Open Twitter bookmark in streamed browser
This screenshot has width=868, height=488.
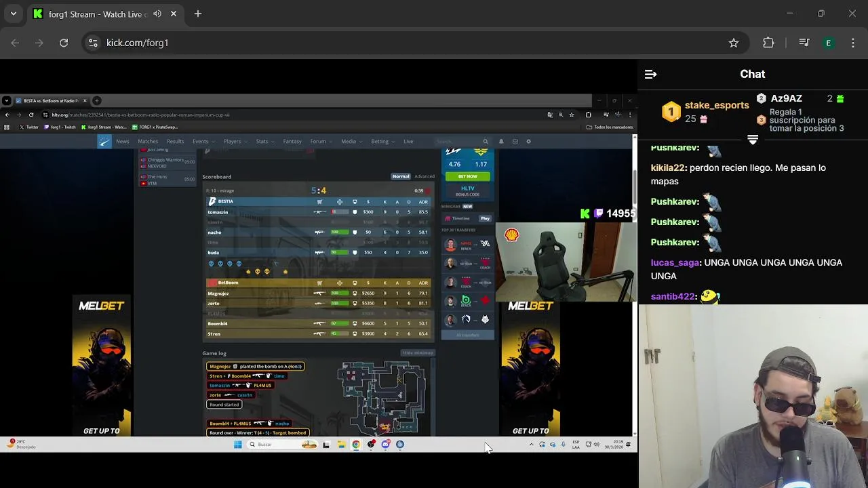point(28,127)
